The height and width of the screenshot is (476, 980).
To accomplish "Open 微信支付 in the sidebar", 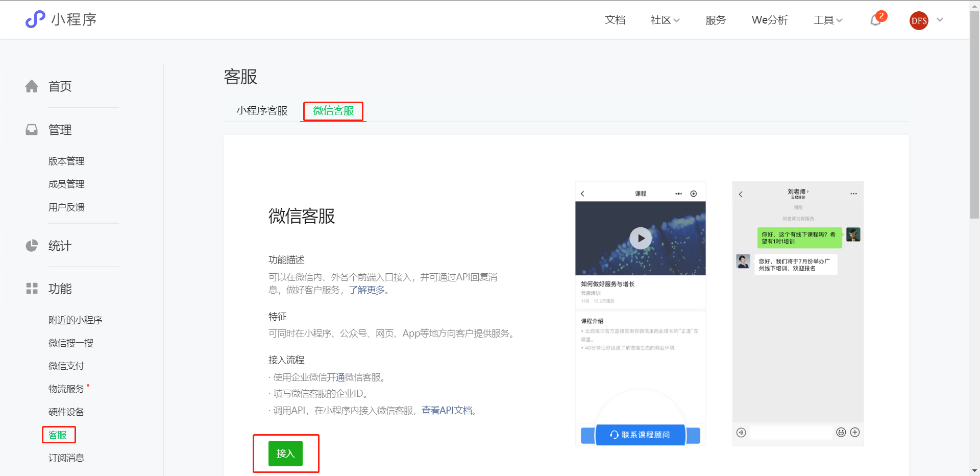I will point(66,366).
